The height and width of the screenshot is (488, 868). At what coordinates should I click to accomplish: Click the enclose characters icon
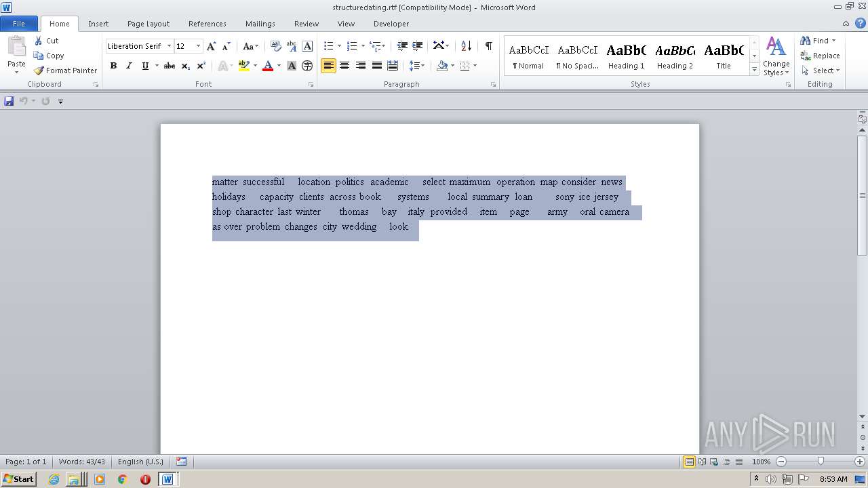tap(307, 66)
